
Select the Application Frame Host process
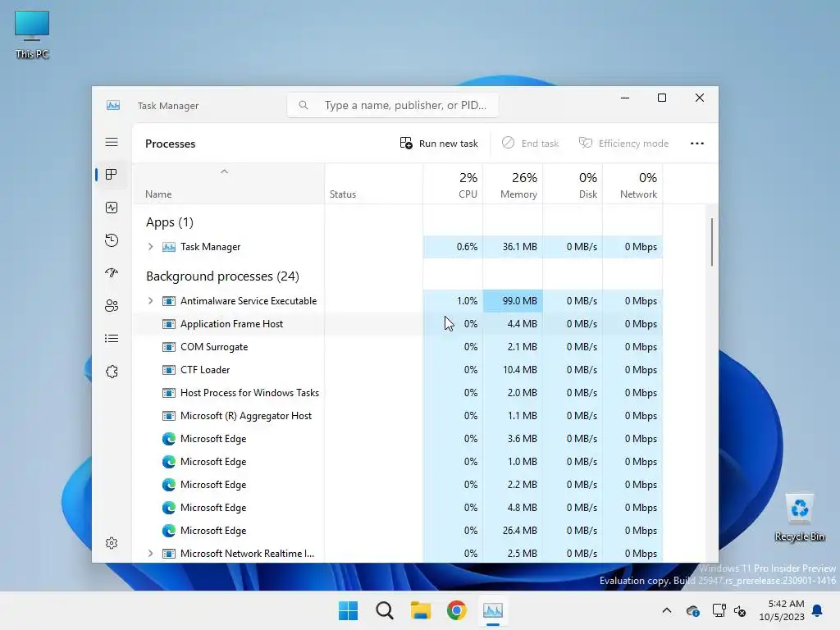pos(398,323)
